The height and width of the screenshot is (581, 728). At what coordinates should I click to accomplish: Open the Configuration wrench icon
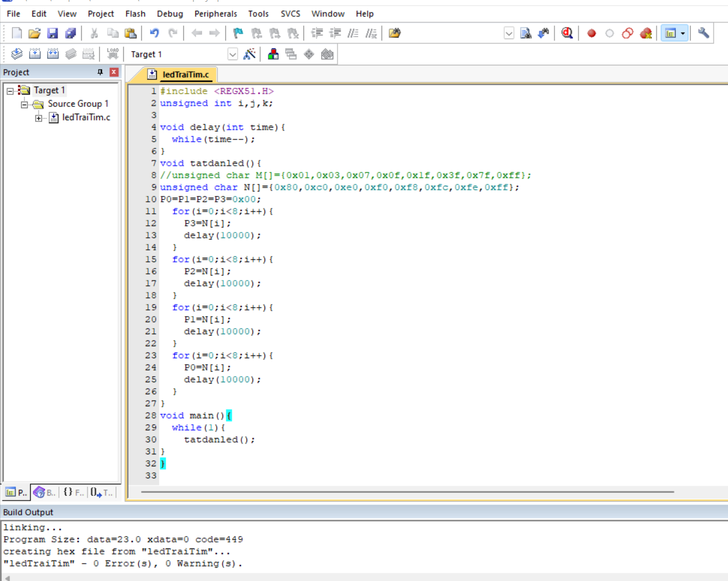tap(703, 34)
